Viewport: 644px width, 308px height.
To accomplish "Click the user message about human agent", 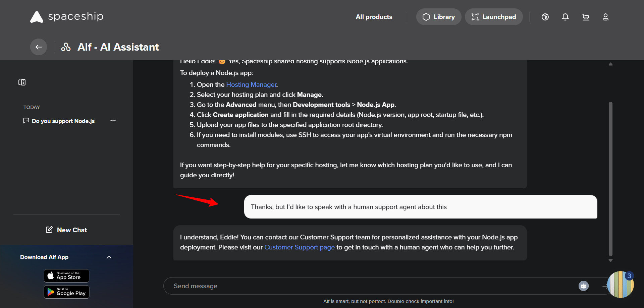I will [421, 207].
